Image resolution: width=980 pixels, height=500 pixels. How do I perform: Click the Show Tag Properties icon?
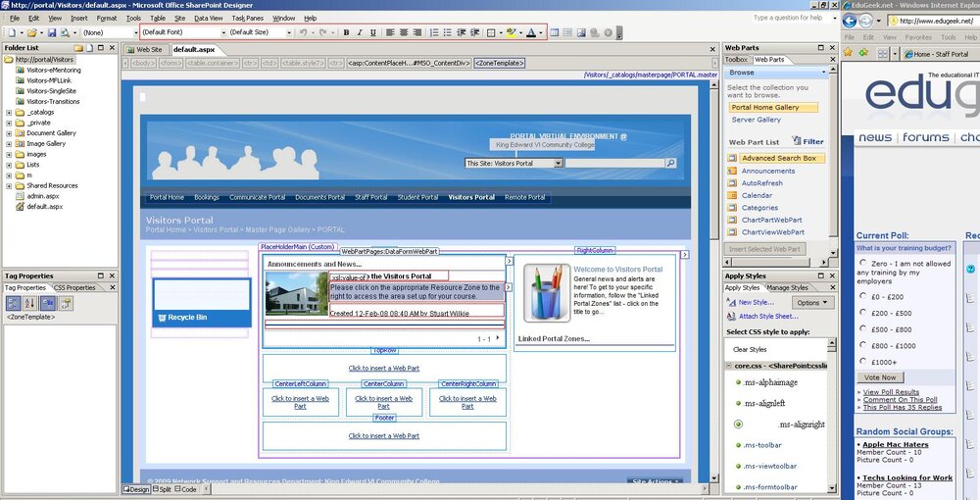click(66, 304)
